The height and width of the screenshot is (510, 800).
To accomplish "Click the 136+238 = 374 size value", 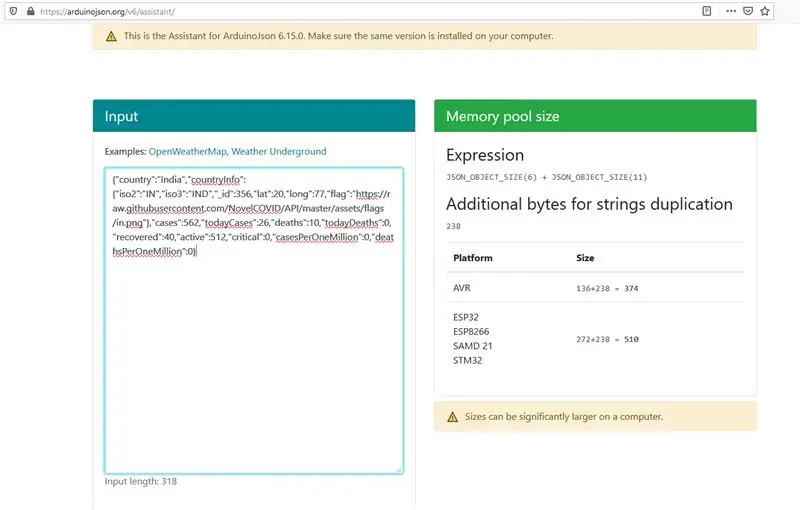I will point(607,288).
